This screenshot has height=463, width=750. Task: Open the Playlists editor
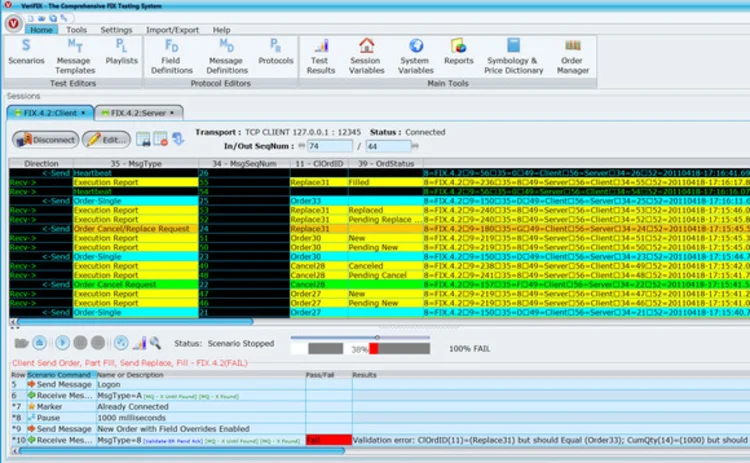pyautogui.click(x=121, y=52)
